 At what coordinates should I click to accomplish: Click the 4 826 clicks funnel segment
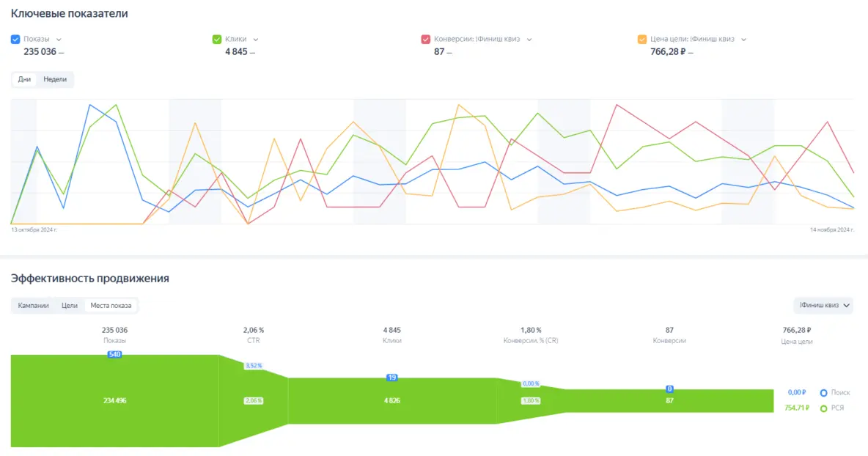pos(392,401)
